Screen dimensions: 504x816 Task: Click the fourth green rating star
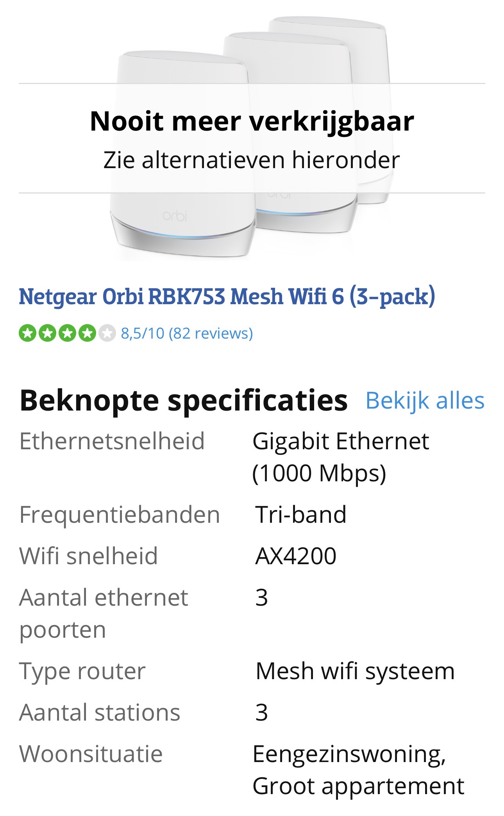pyautogui.click(x=87, y=333)
